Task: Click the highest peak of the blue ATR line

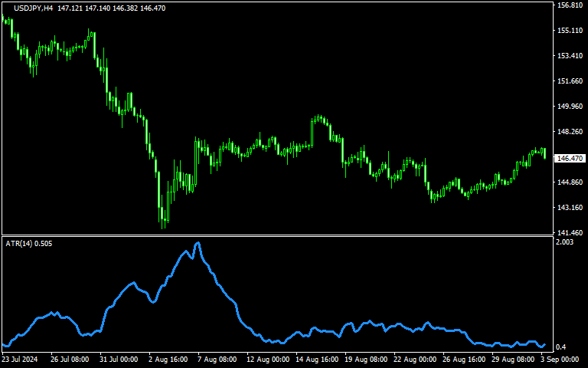Action: pyautogui.click(x=198, y=243)
